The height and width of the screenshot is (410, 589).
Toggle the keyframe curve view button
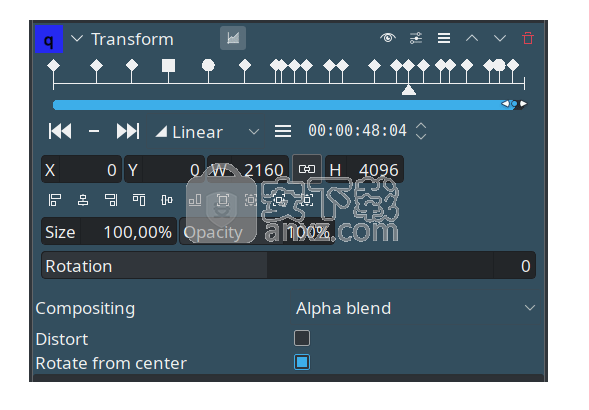[233, 38]
